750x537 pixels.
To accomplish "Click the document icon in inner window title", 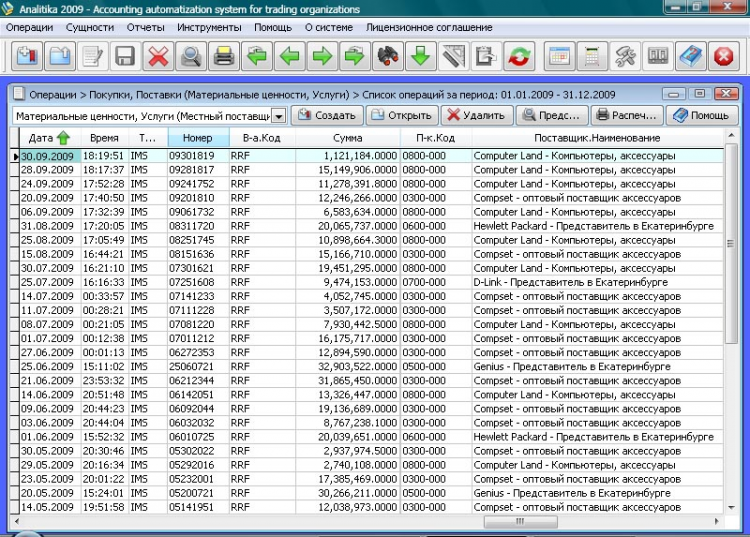I will [x=19, y=93].
